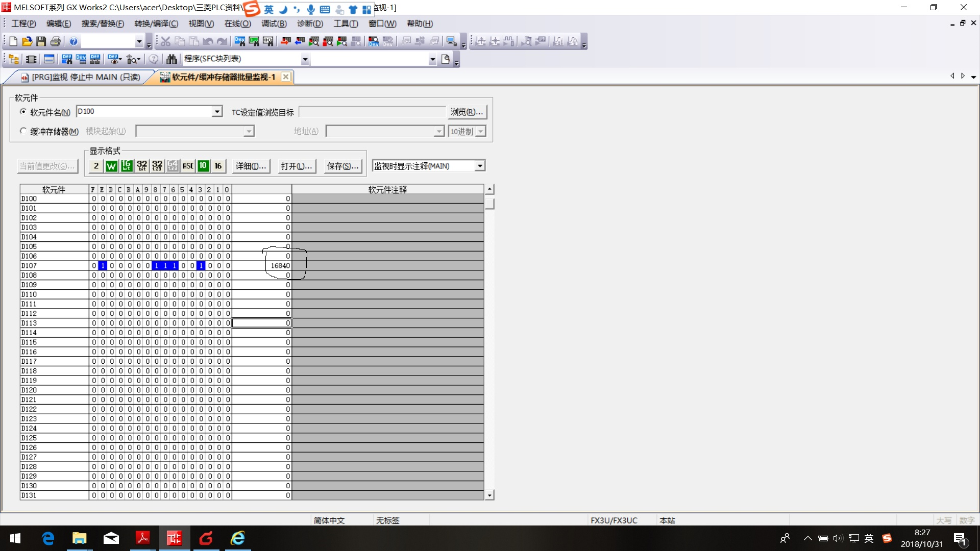Switch display to hexadecimal 16 format
The image size is (980, 551).
coord(218,166)
